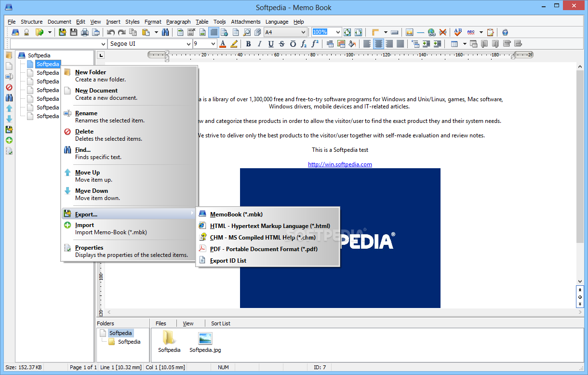Click the Save floppy disk icon in toolbar
Viewport: 588px width, 375px height.
pos(74,32)
